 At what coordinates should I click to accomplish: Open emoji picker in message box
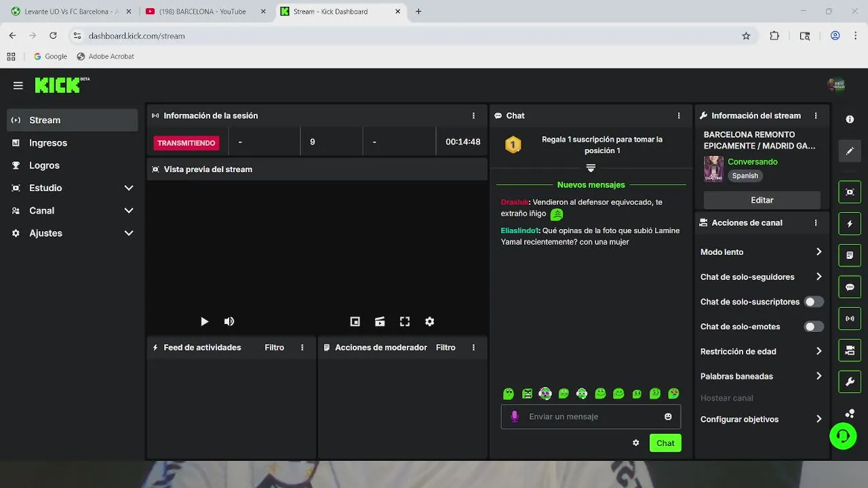pos(668,417)
